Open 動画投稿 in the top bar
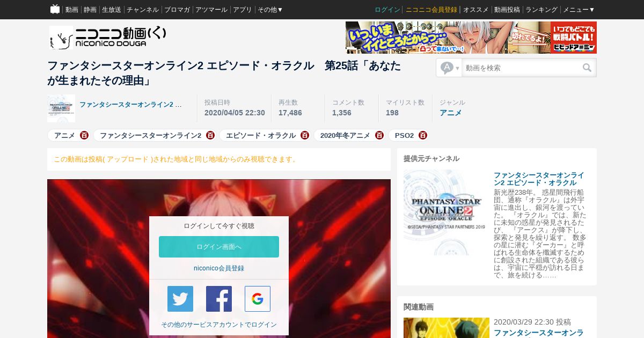This screenshot has height=338, width=644. (x=507, y=10)
